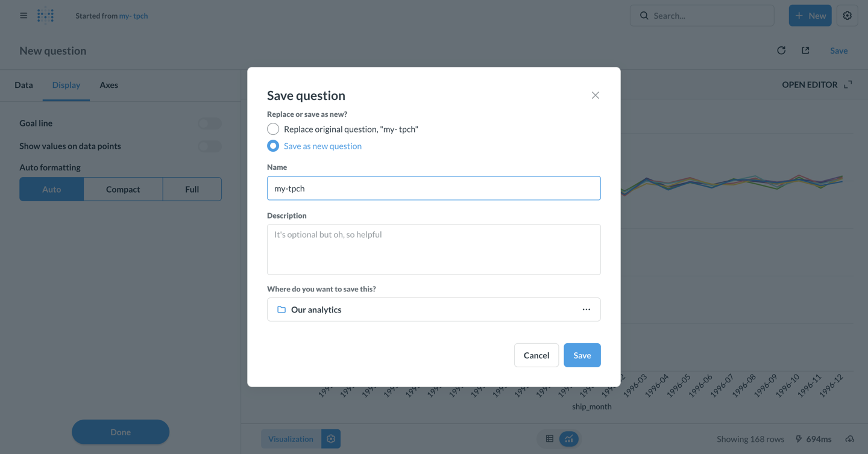Click the Metabase logo icon
Screen dimensions: 868x454
tap(46, 16)
